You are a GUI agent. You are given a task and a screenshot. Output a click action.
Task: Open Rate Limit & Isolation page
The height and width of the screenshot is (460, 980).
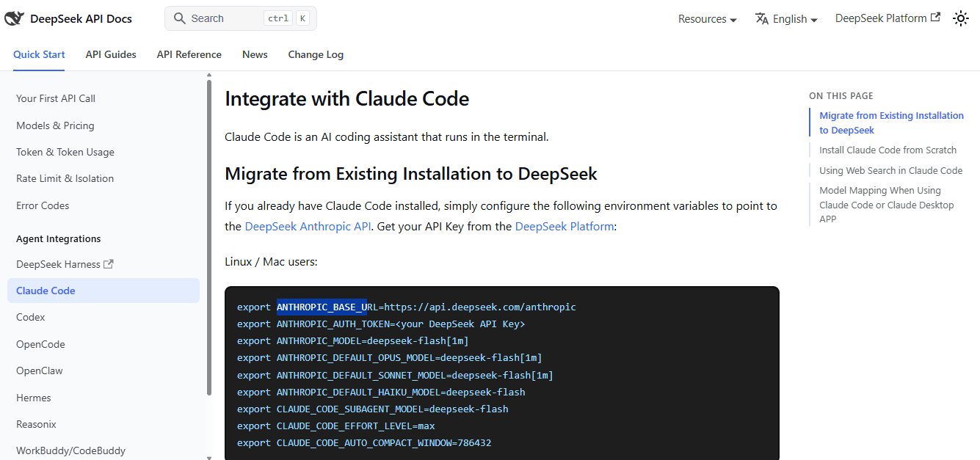click(x=65, y=178)
